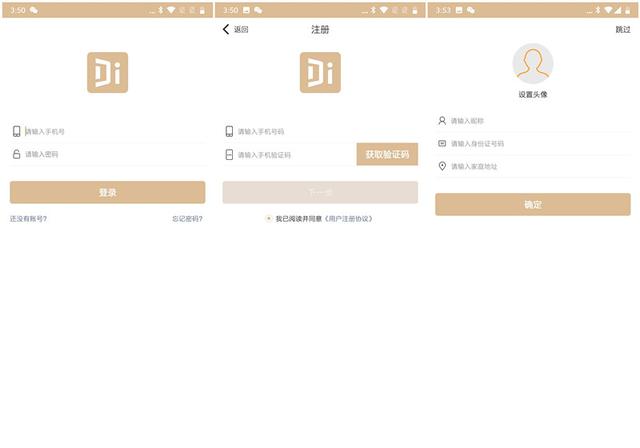
Task: Click the location pin icon
Action: click(442, 166)
